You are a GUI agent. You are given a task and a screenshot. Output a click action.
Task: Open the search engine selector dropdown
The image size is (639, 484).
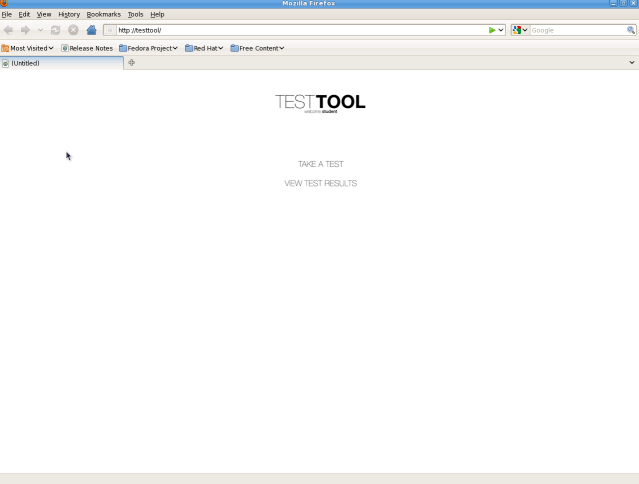pyautogui.click(x=519, y=30)
